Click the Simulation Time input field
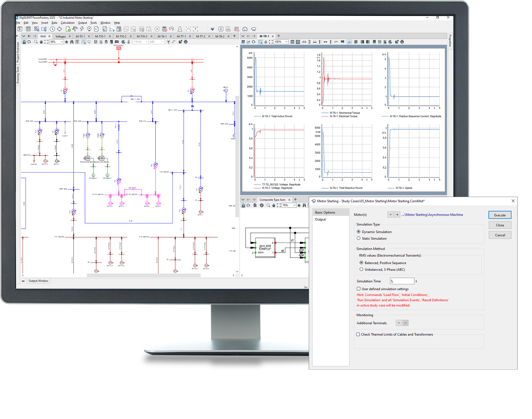Image resolution: width=532 pixels, height=419 pixels. coord(402,281)
